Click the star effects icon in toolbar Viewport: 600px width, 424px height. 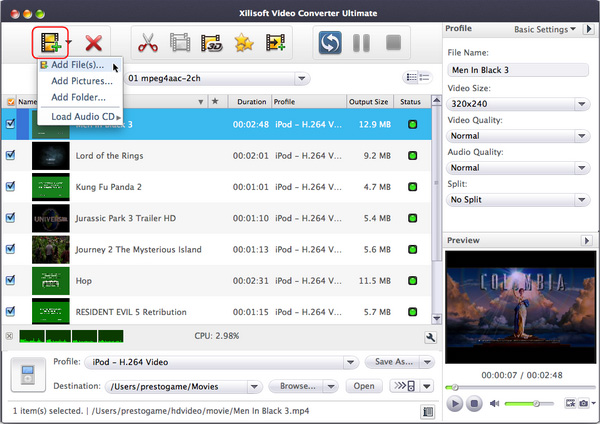coord(243,43)
